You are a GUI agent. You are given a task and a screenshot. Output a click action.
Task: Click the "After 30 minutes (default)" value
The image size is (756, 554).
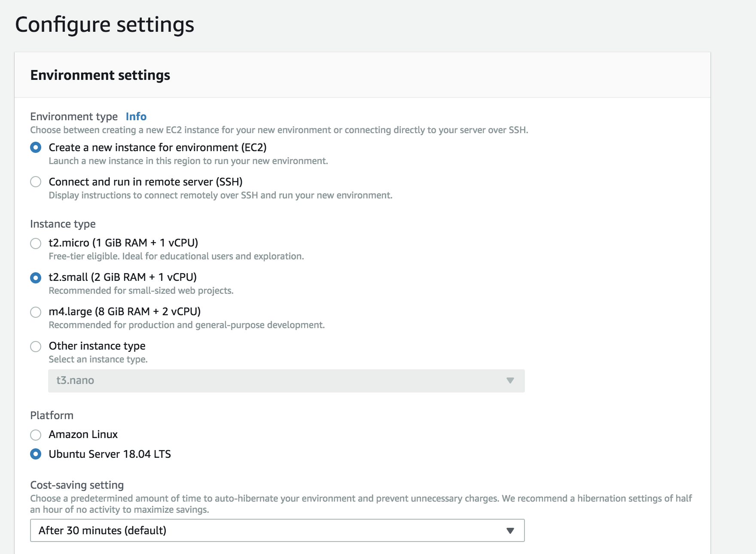click(103, 530)
